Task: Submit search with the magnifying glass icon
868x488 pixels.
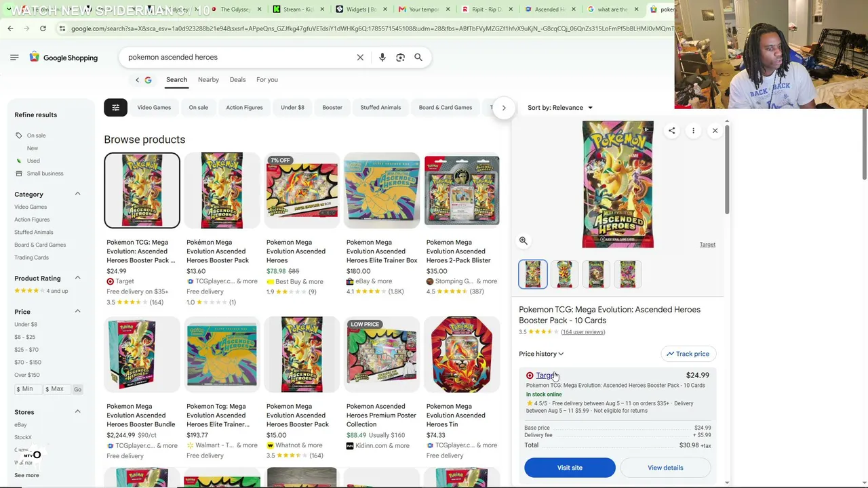Action: (418, 58)
